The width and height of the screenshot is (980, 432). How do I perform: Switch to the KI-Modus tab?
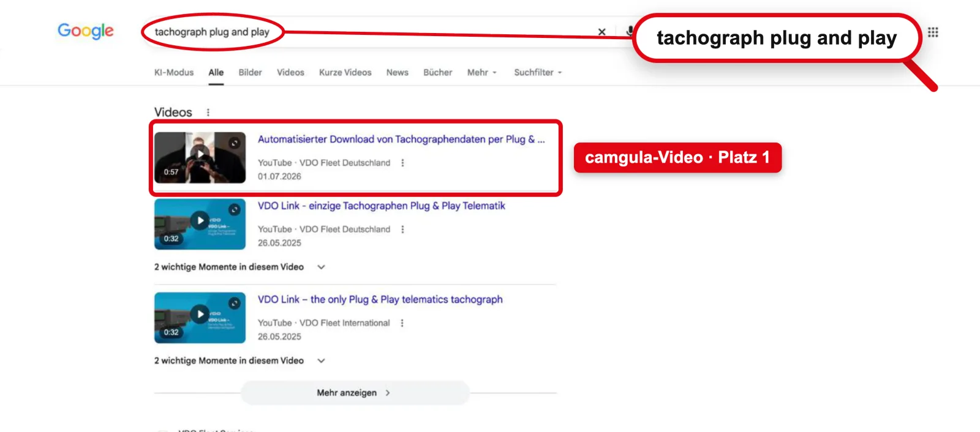click(x=174, y=72)
